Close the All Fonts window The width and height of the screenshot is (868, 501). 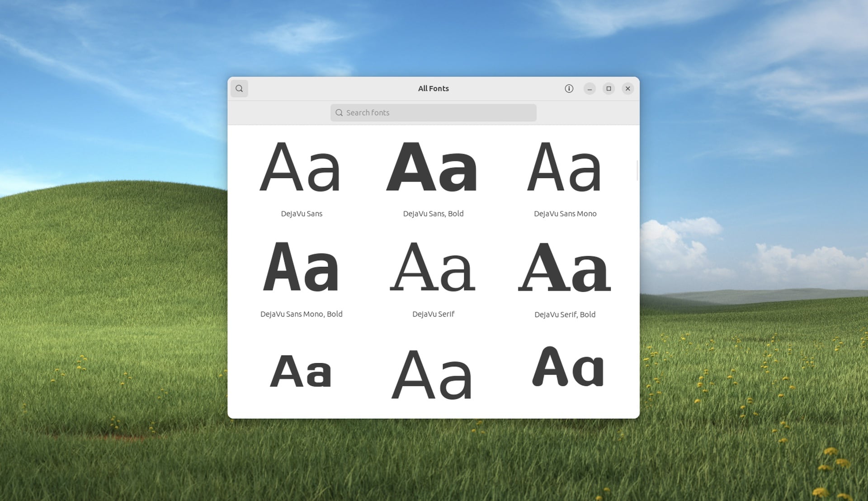click(x=627, y=89)
